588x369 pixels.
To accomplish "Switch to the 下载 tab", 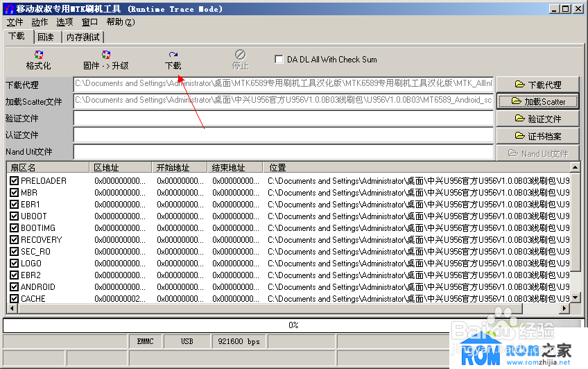I will pyautogui.click(x=19, y=36).
